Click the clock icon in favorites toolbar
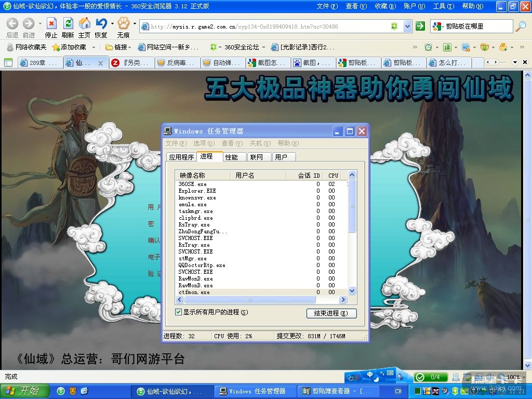Image resolution: width=532 pixels, height=399 pixels. point(429,47)
